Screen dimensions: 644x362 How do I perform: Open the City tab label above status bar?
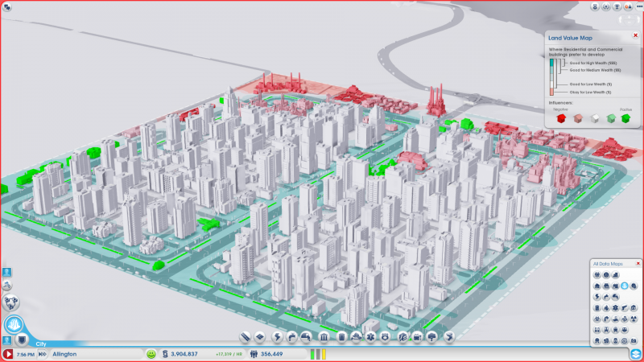tap(42, 343)
